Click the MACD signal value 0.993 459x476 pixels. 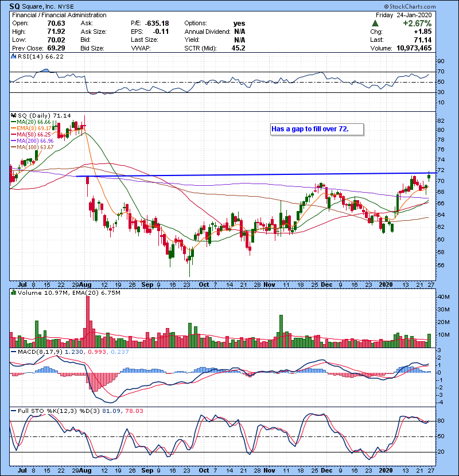tap(97, 352)
